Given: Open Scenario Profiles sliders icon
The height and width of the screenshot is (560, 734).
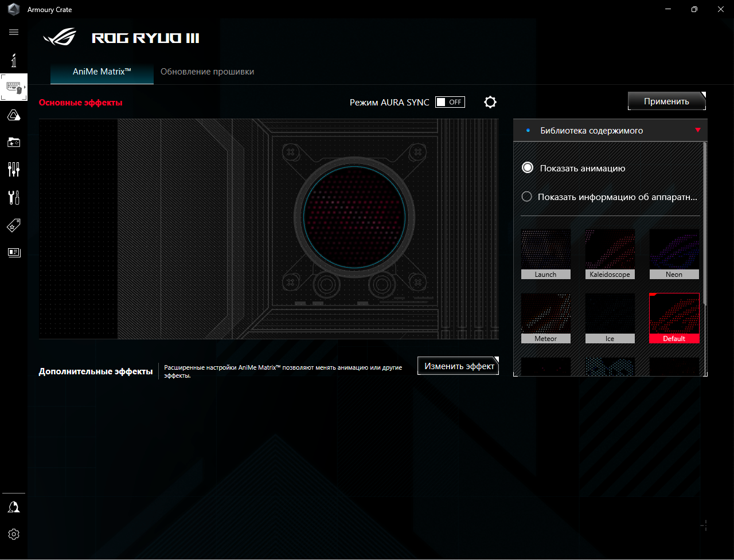Looking at the screenshot, I should 14,169.
